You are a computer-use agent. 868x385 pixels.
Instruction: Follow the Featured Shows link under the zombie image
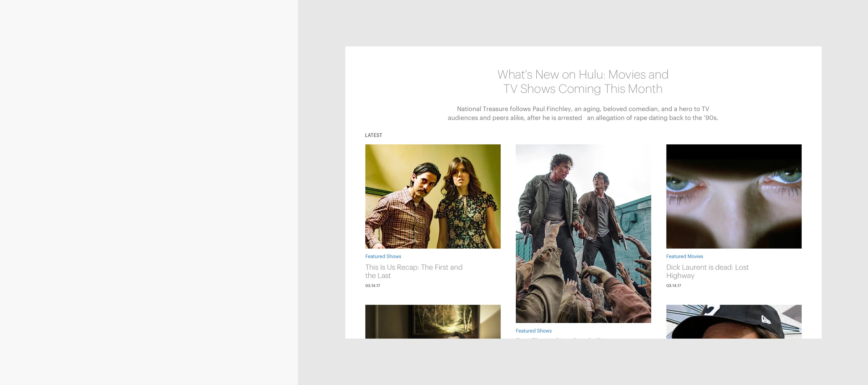pyautogui.click(x=533, y=331)
